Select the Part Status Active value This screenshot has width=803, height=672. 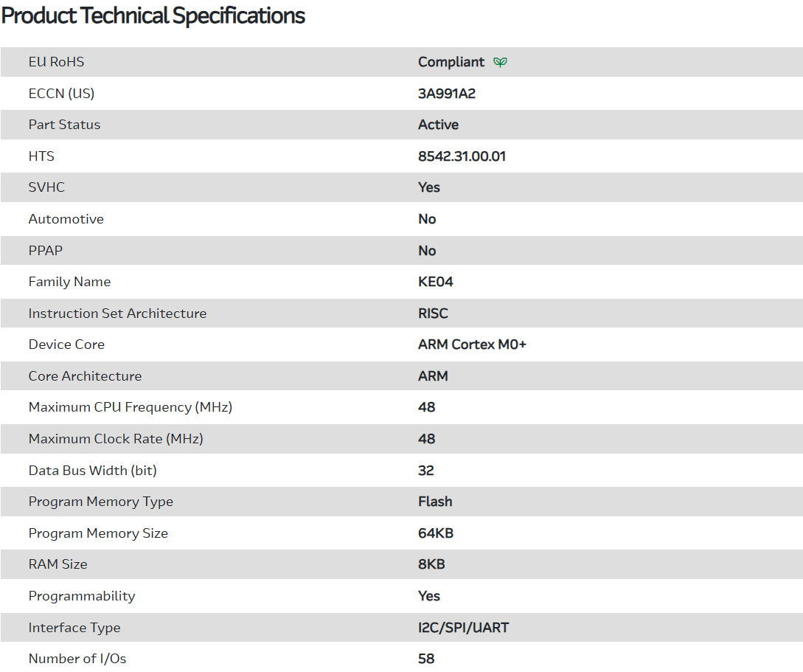point(438,125)
